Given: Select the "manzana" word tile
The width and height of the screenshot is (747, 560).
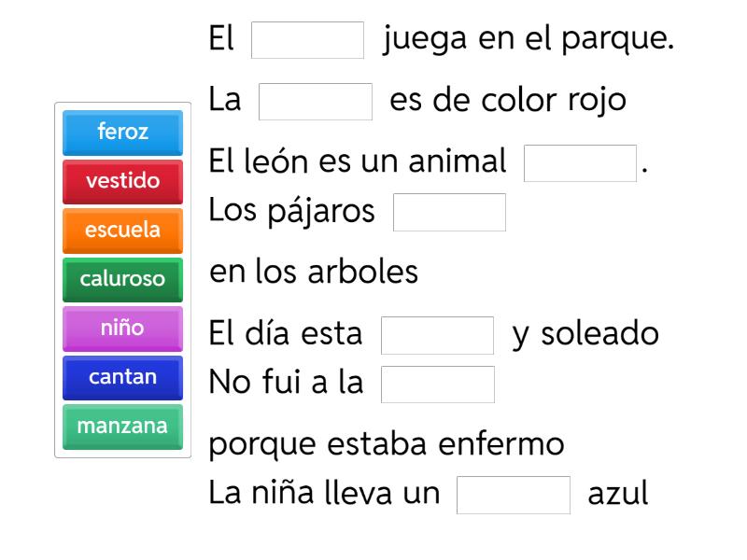Looking at the screenshot, I should [x=121, y=426].
